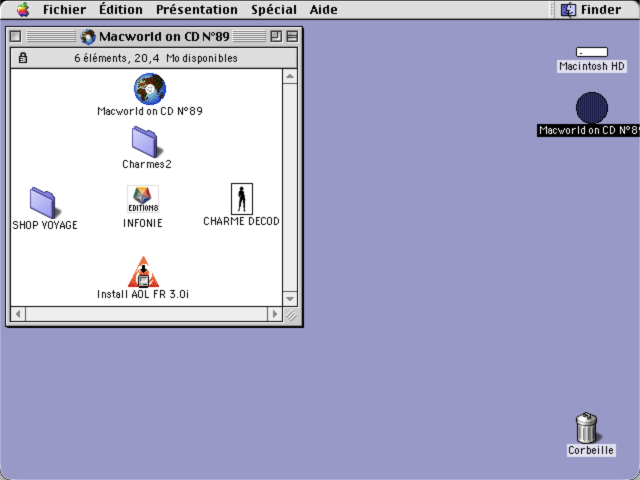Open the Finder application switcher menu

point(591,10)
